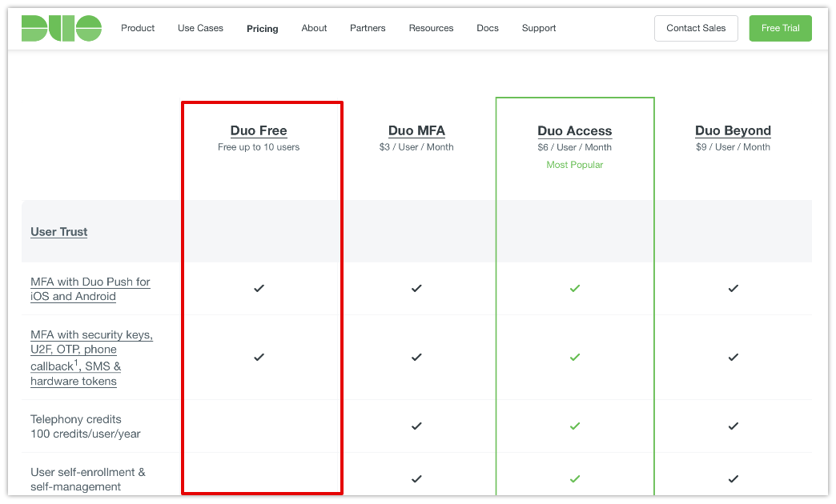Screen dimensions: 836x504
Task: Open the Resources menu
Action: 431,28
